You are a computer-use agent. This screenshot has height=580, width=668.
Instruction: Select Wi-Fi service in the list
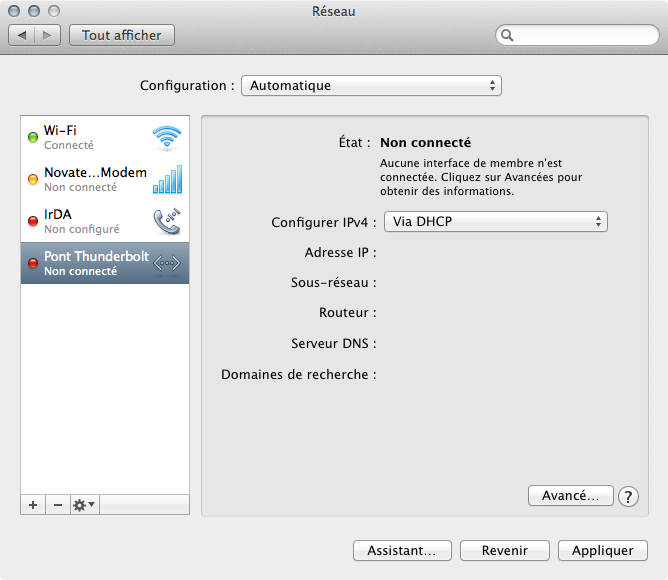(90, 137)
